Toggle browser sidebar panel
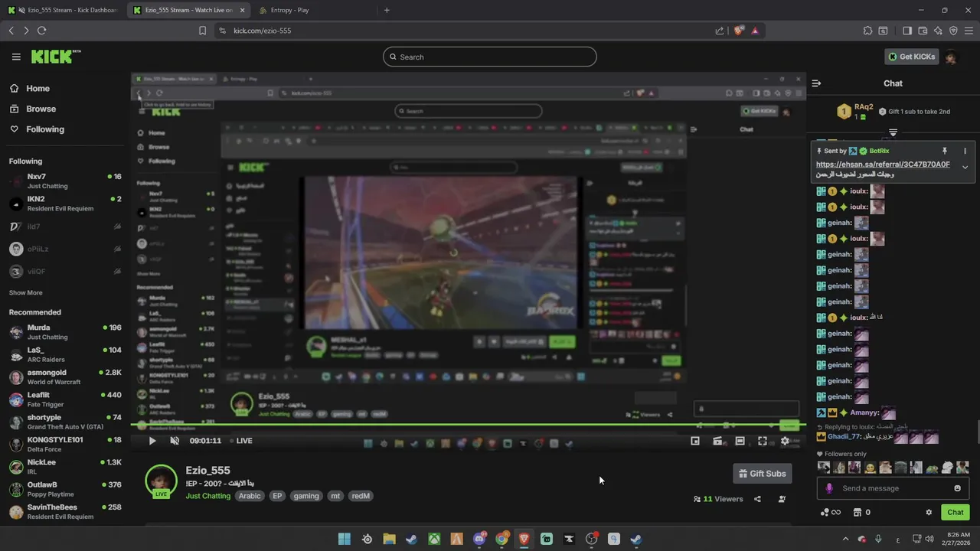 coord(907,31)
